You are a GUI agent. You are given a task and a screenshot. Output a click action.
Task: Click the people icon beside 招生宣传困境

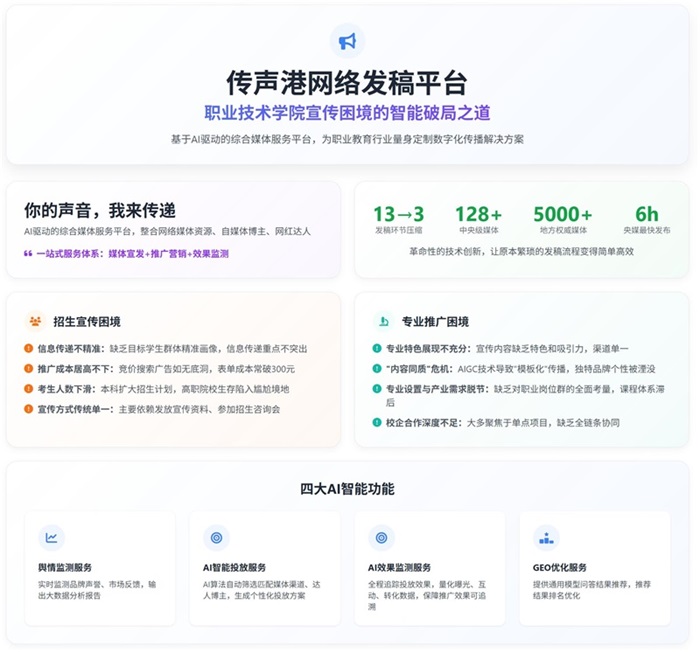(35, 322)
